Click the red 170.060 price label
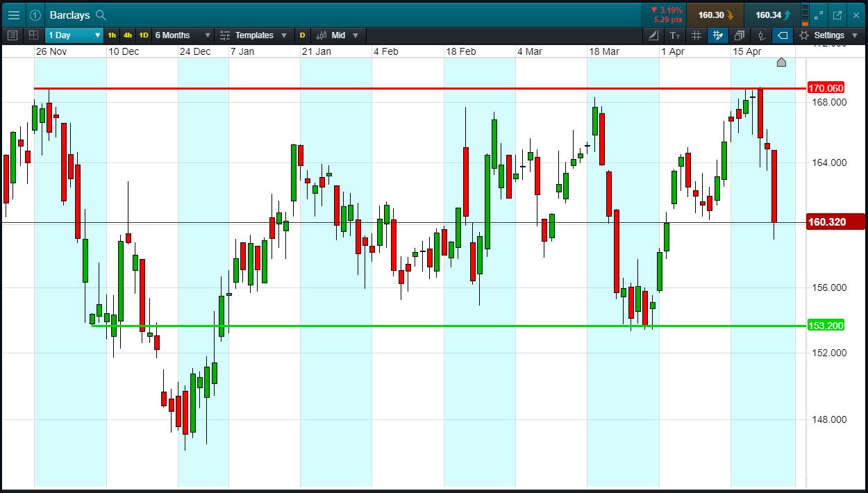This screenshot has height=493, width=868. point(826,88)
